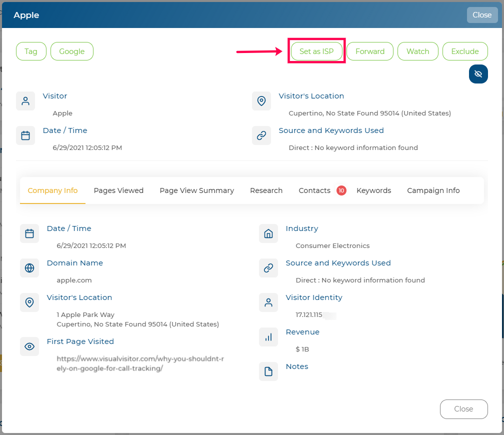The width and height of the screenshot is (504, 435).
Task: Click the Industry label
Action: pos(302,228)
